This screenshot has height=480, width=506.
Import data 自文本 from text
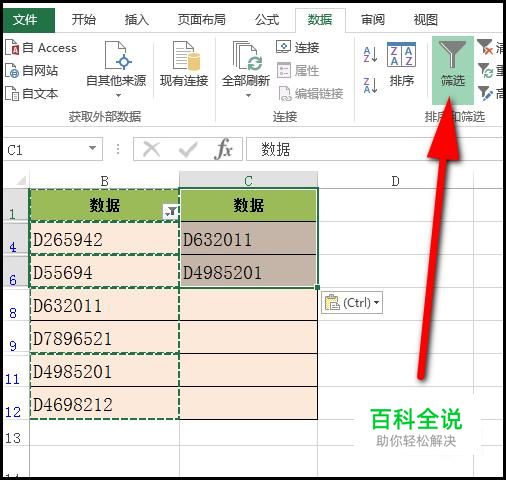pos(32,94)
